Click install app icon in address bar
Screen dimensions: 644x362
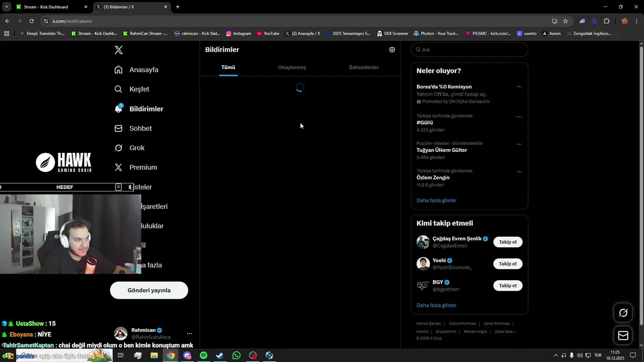point(554,21)
